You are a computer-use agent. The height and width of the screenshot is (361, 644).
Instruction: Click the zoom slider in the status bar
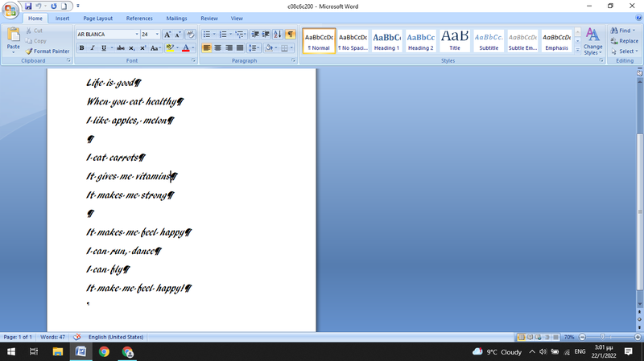(602, 337)
